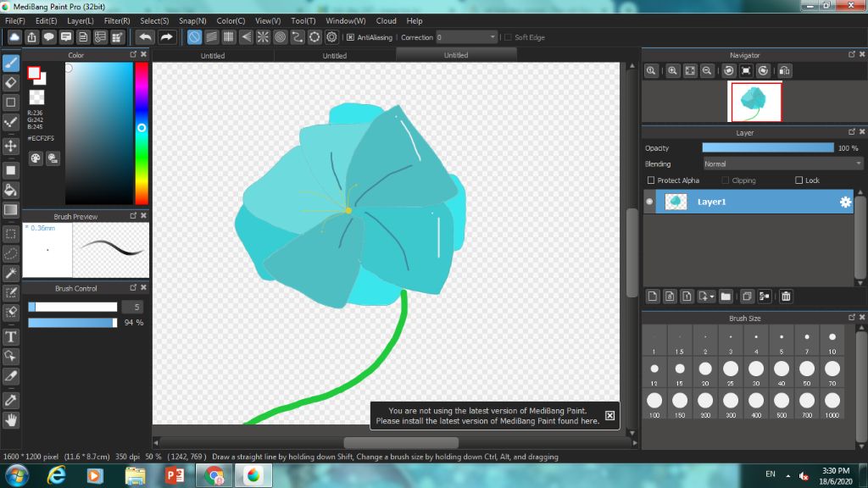
Task: Select the Eraser tool
Action: click(x=10, y=83)
